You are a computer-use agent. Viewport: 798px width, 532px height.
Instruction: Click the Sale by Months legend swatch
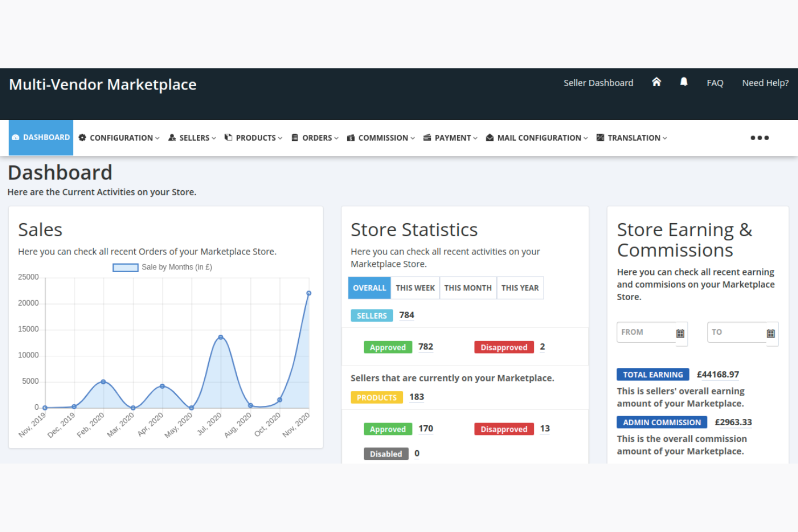[125, 267]
